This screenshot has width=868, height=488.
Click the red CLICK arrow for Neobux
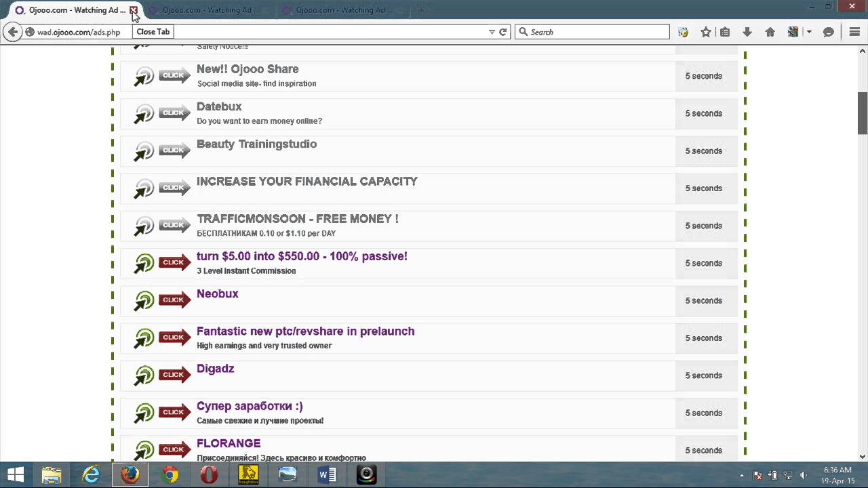pos(175,300)
